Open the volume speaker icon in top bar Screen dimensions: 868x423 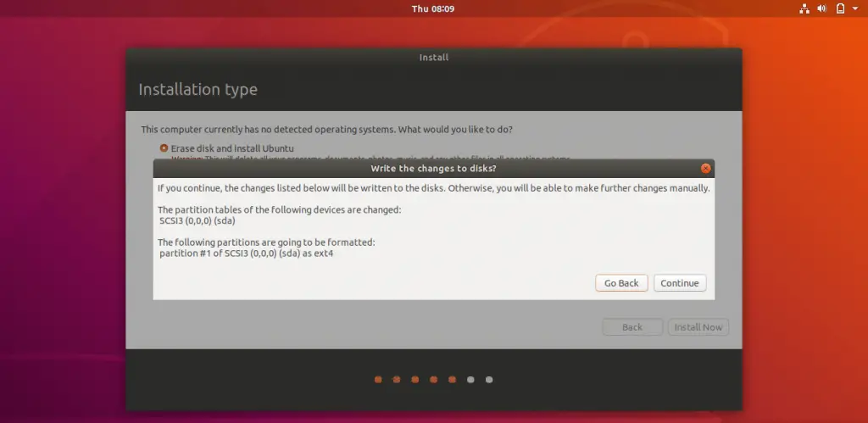tap(821, 8)
